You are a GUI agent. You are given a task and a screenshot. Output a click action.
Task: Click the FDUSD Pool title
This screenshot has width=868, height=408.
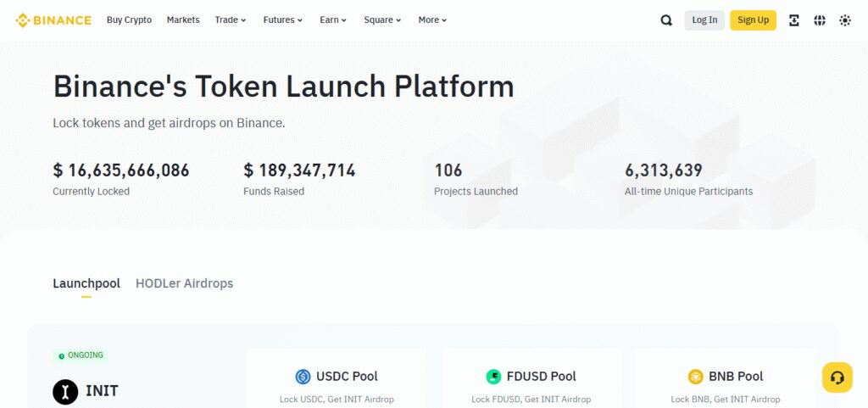(x=542, y=377)
